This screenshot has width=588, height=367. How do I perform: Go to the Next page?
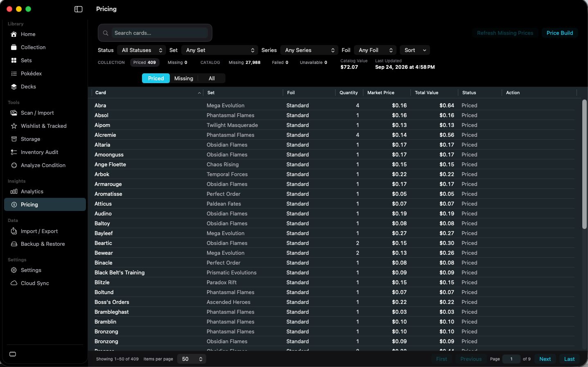[545, 359]
